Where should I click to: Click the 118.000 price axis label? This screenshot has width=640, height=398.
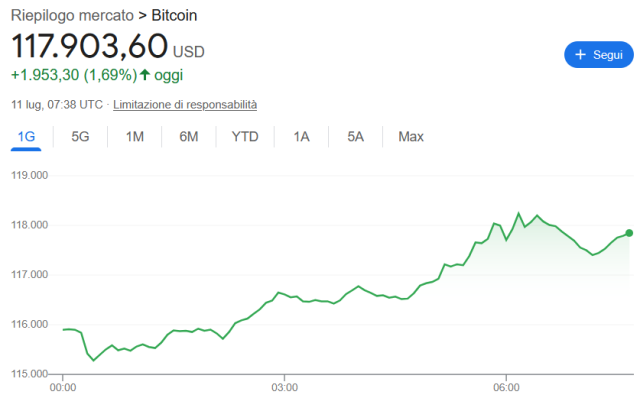tap(29, 225)
